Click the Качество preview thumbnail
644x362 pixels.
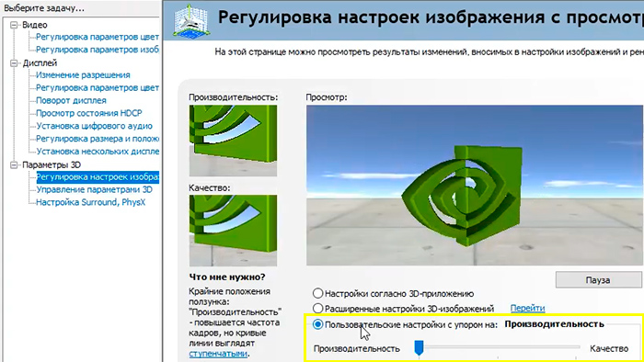233,231
